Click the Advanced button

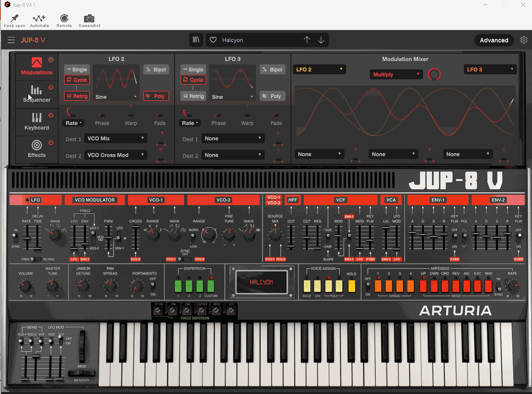[494, 40]
